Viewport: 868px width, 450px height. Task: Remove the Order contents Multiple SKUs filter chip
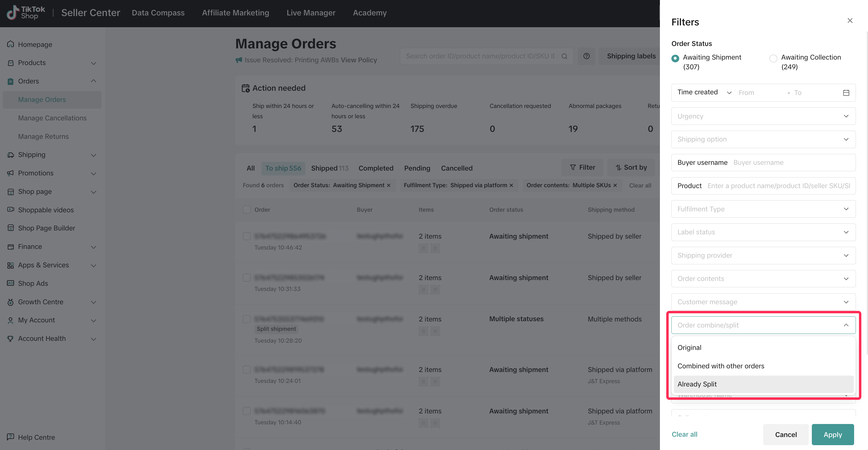pos(615,185)
